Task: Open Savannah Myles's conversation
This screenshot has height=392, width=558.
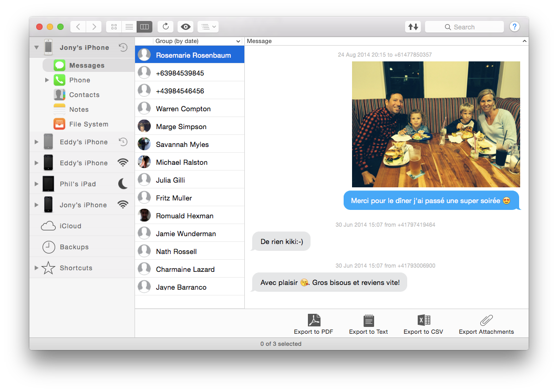Action: (190, 144)
